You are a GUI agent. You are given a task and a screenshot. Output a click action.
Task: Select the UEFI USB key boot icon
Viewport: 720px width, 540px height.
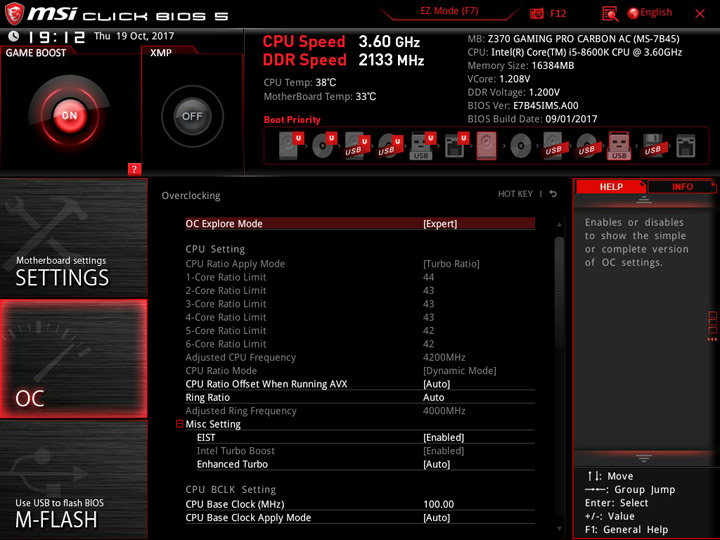point(422,146)
